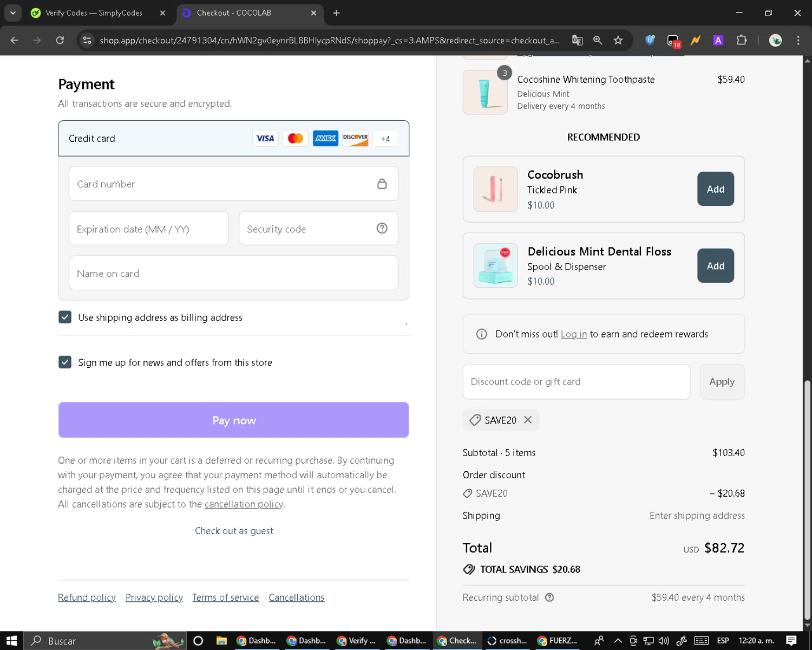Go back to the previous page

pos(15,40)
